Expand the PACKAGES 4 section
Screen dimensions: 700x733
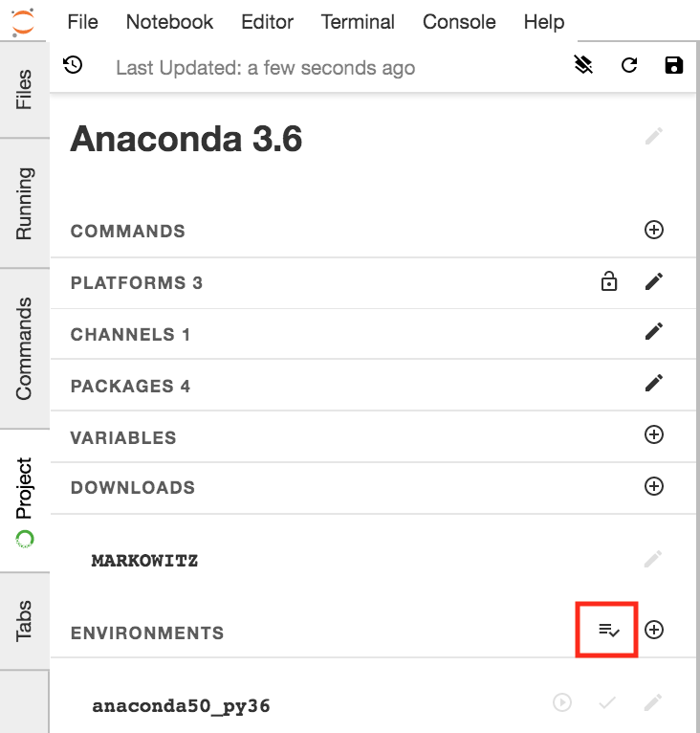(131, 387)
